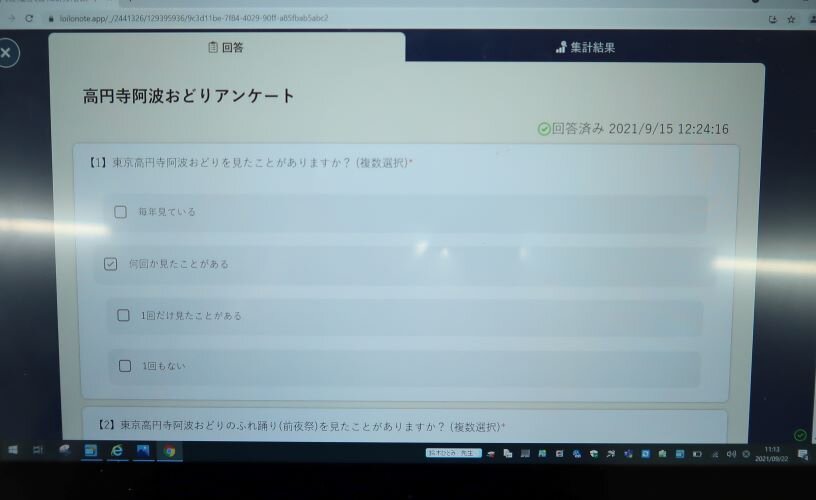Close the survey with the X icon
816x500 pixels.
[7, 53]
